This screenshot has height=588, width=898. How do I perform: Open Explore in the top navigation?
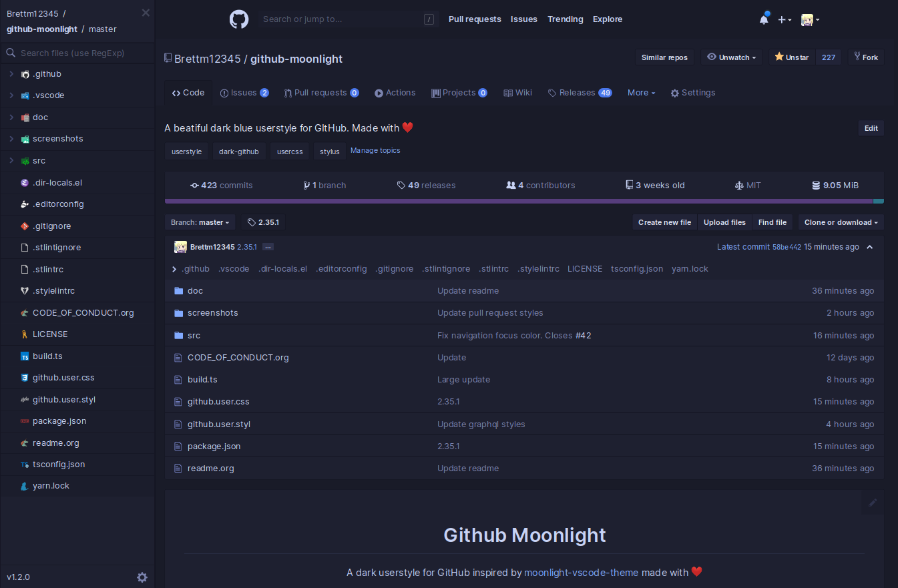[608, 19]
